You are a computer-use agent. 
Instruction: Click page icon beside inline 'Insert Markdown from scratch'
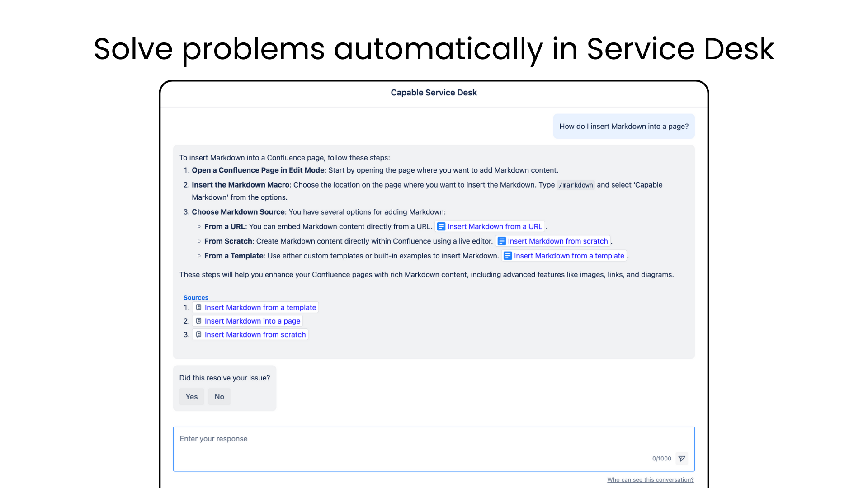(x=501, y=241)
